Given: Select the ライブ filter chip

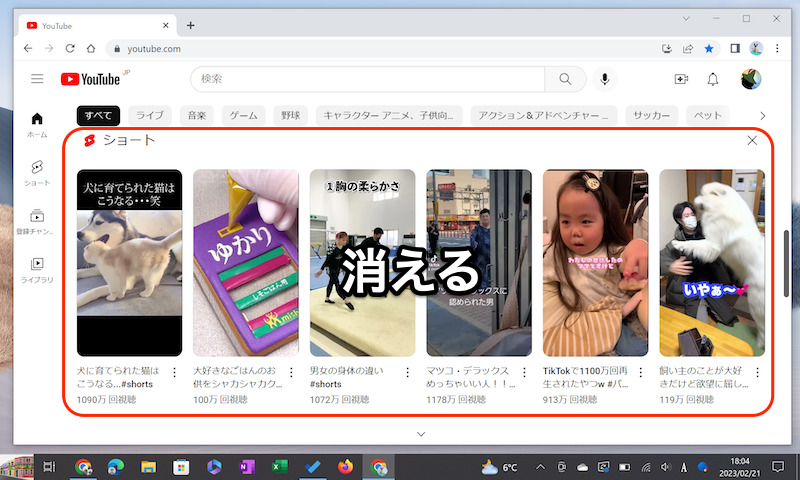Looking at the screenshot, I should coord(150,116).
